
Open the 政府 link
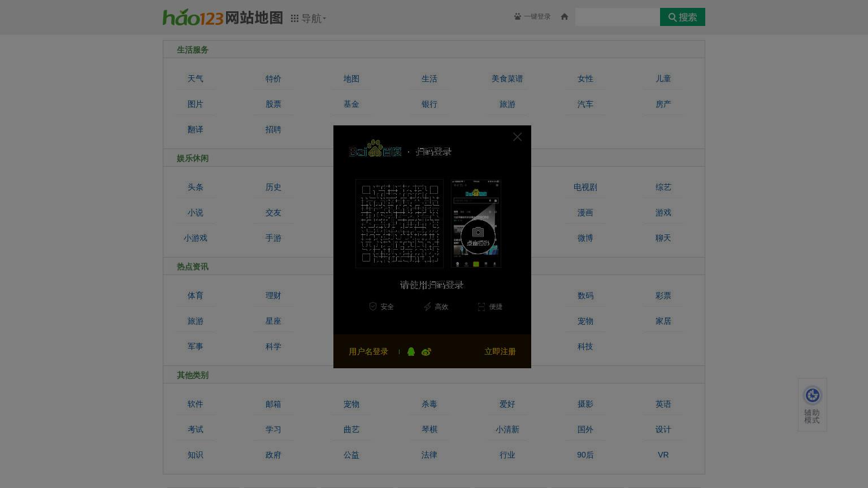274,455
